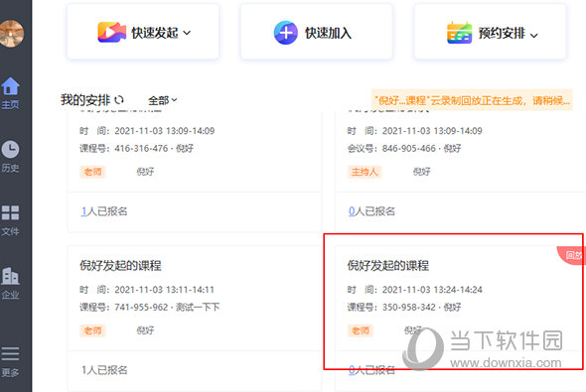Expand the 快速发起 dropdown arrow

point(187,33)
